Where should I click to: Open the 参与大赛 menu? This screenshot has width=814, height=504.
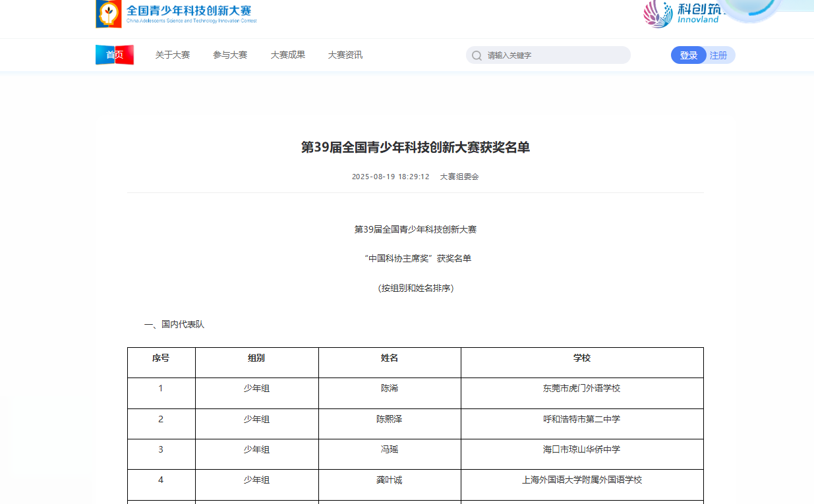pyautogui.click(x=230, y=55)
